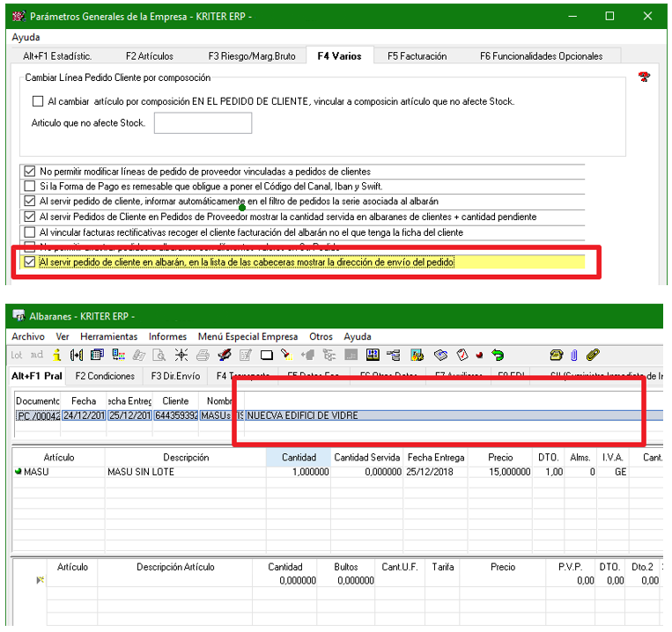Open the Otros menu
Image resolution: width=672 pixels, height=632 pixels.
(x=321, y=336)
